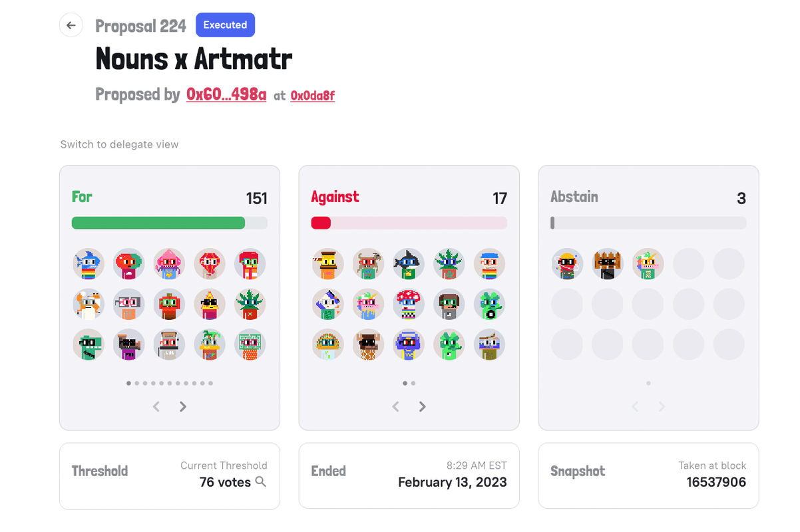This screenshot has height=532, width=800.
Task: Open transaction link 0x0da8f
Action: (312, 96)
